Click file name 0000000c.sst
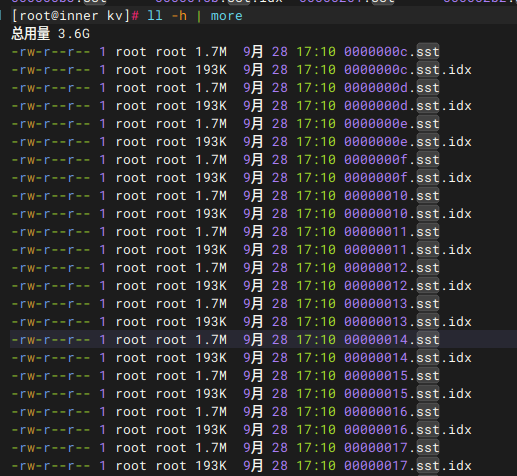This screenshot has width=517, height=476. coord(392,52)
